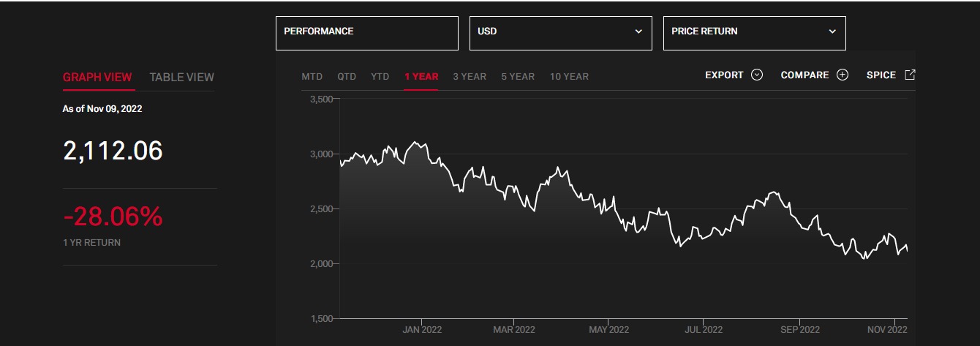Click the -28.06% return figure
980x346 pixels.
(113, 217)
